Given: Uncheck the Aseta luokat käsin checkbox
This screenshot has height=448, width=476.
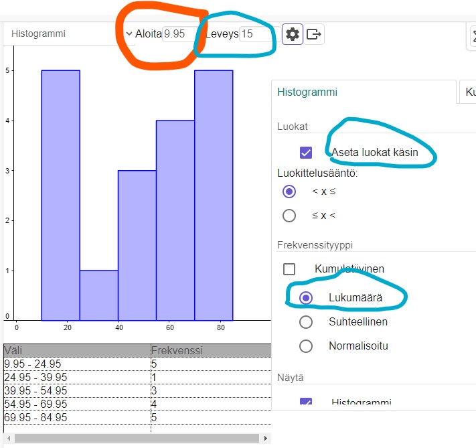Looking at the screenshot, I should tap(306, 153).
